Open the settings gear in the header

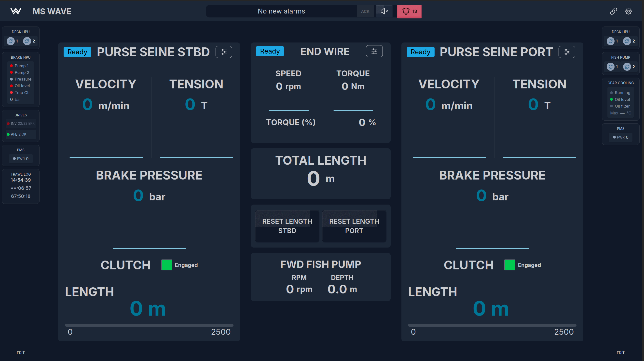pos(629,11)
